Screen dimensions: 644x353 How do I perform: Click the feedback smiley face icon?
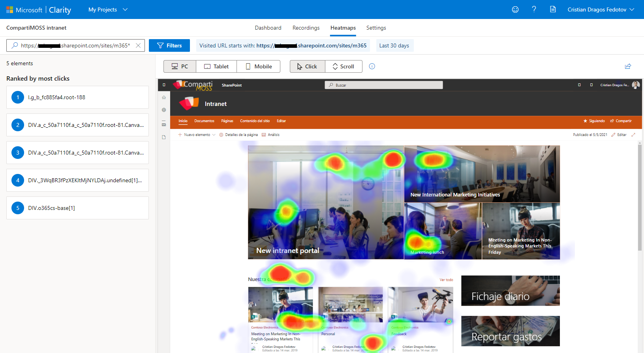515,9
